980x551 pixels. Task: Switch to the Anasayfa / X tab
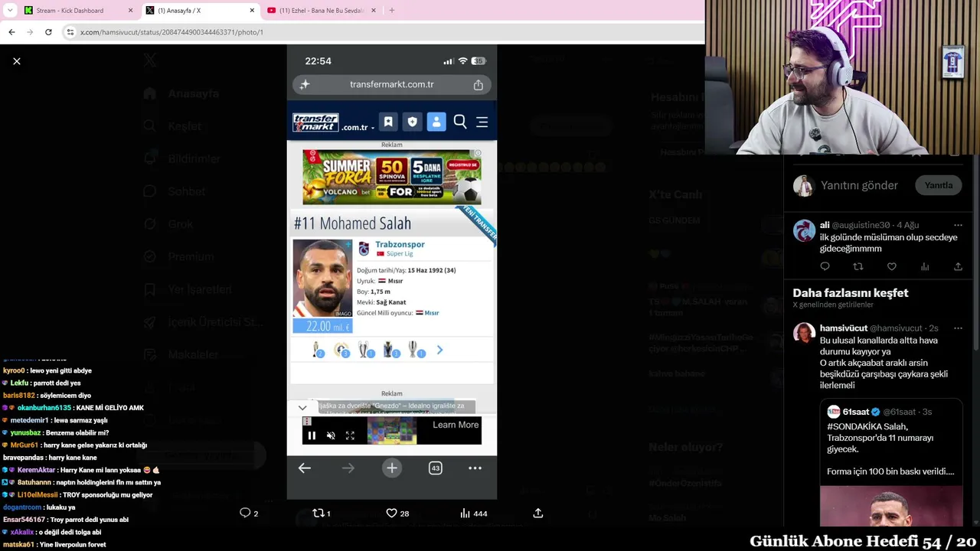point(199,11)
